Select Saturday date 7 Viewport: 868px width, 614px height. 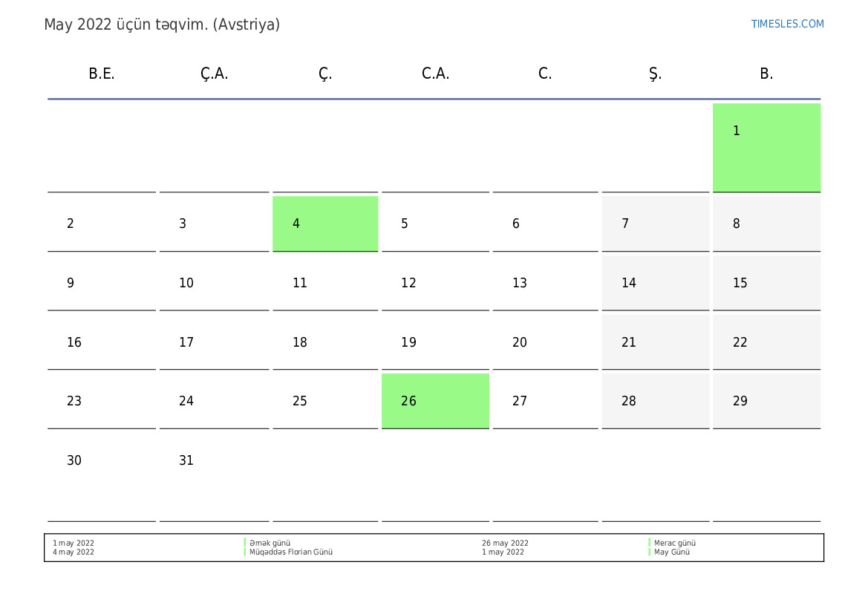click(x=656, y=223)
